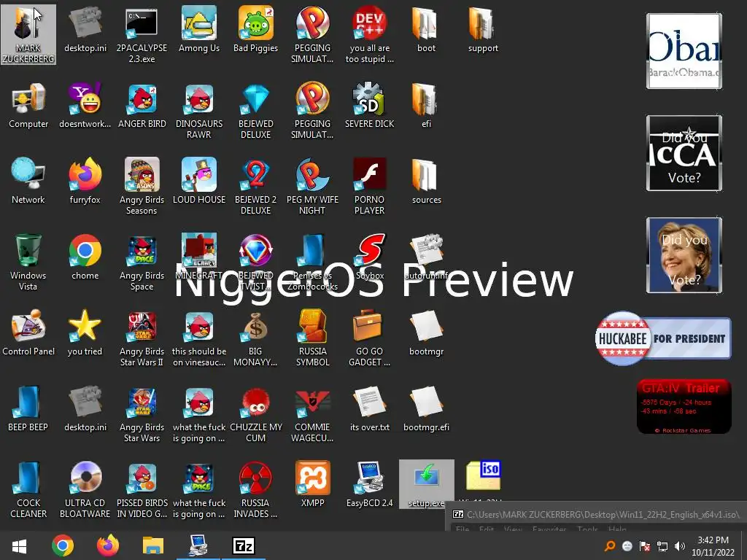747x560 pixels.
Task: Launch the GO GO GADGET briefcase icon
Action: click(369, 338)
